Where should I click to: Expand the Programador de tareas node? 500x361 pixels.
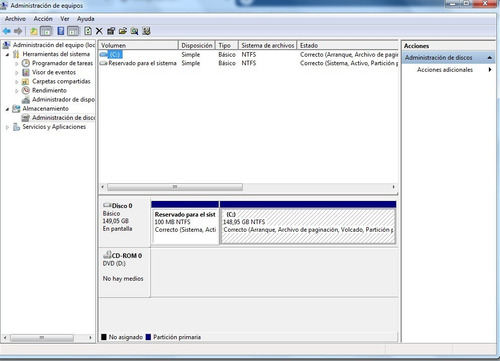(17, 63)
